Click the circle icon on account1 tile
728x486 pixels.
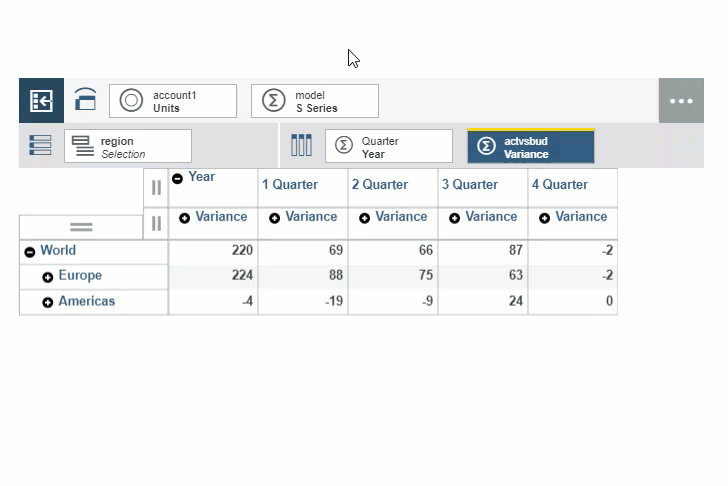131,101
